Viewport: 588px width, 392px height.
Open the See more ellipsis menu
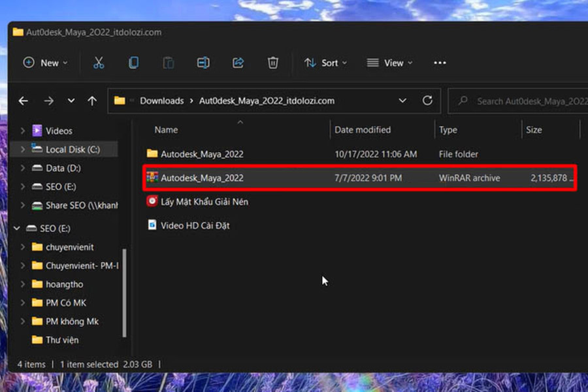point(440,63)
